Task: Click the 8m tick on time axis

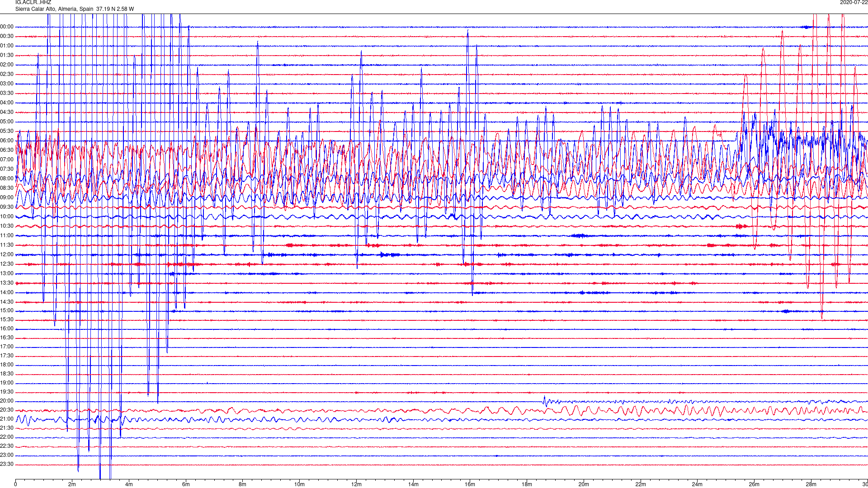Action: pos(243,484)
